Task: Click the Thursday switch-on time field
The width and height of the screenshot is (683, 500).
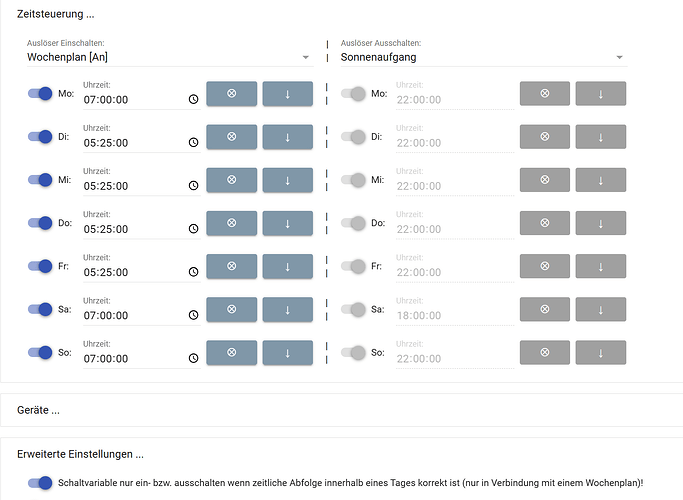Action: 134,229
